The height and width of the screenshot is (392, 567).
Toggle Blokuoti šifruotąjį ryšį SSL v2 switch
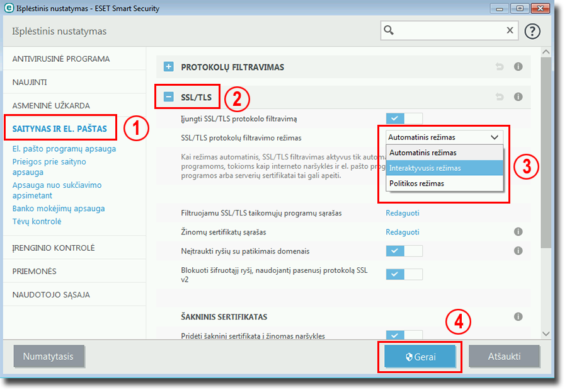(404, 274)
